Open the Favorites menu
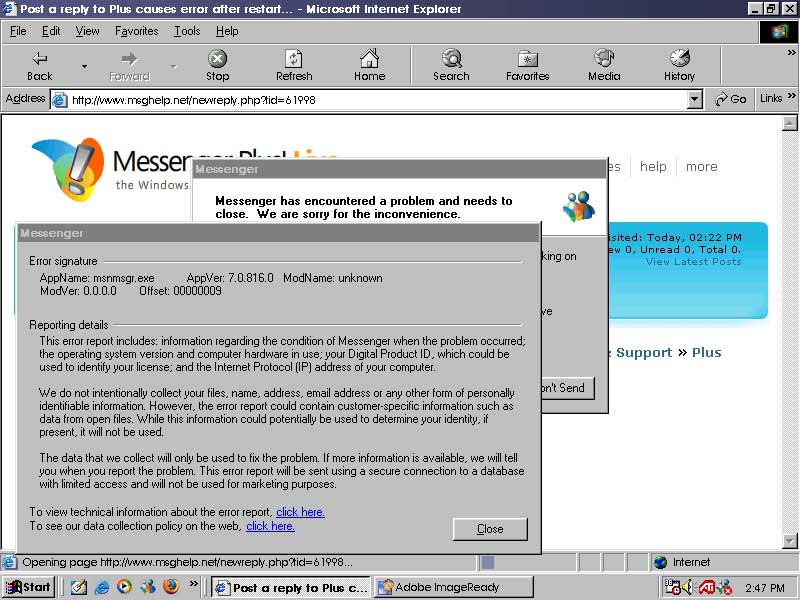 [x=136, y=31]
